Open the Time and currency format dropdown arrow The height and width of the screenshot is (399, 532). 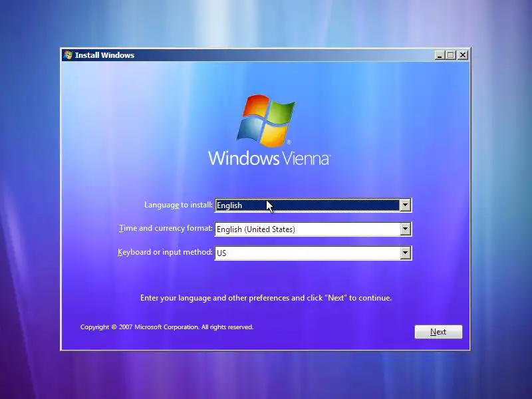click(x=405, y=229)
